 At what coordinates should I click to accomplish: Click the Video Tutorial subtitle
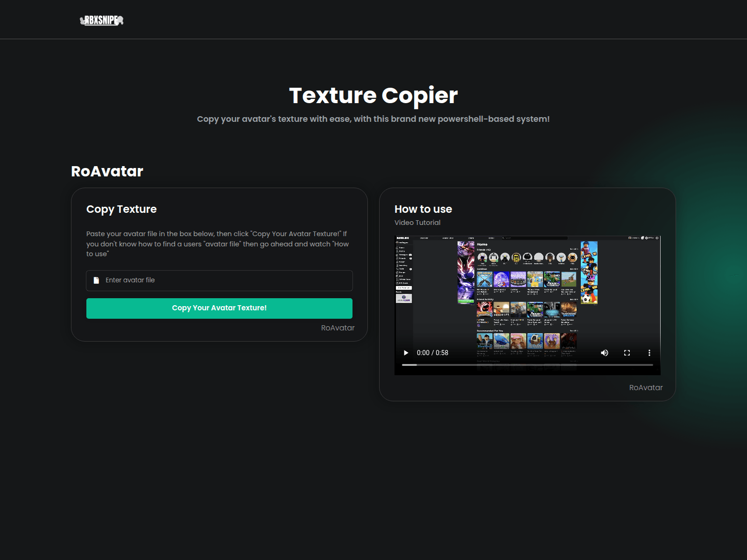[417, 223]
